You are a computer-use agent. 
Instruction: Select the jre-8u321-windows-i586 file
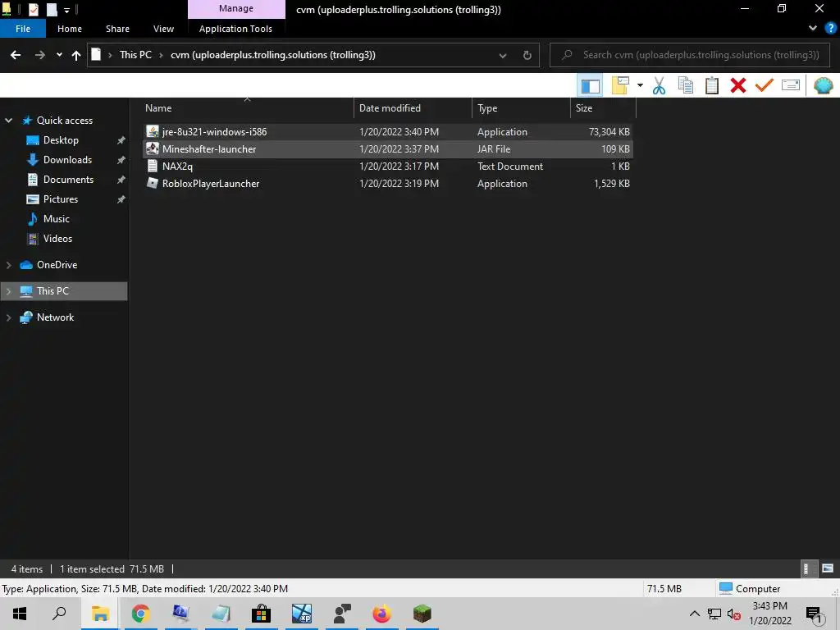388,132
